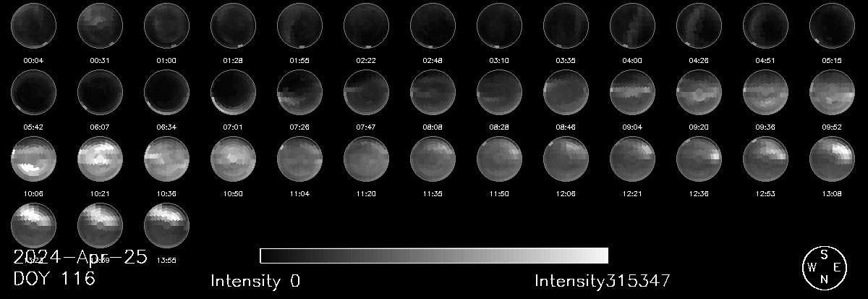Screen dimensions: 868x299
Task: Select the globe labeled 09:20
Action: [x=699, y=93]
